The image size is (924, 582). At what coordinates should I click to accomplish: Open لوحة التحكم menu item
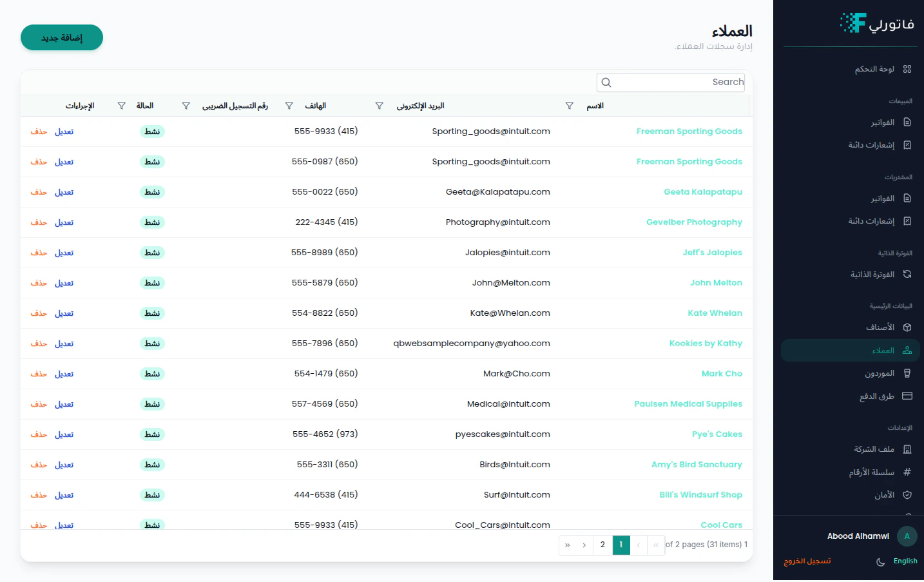[874, 69]
